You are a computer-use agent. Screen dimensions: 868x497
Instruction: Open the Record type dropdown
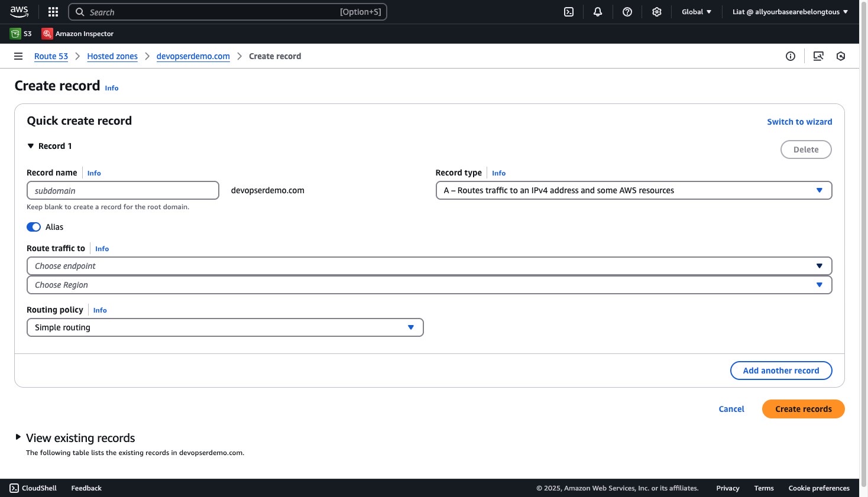634,190
